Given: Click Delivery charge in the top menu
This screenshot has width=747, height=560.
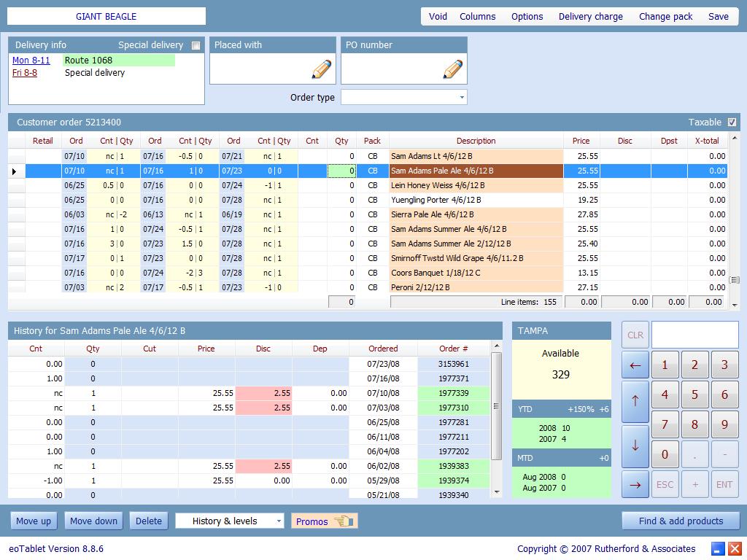Looking at the screenshot, I should click(590, 17).
